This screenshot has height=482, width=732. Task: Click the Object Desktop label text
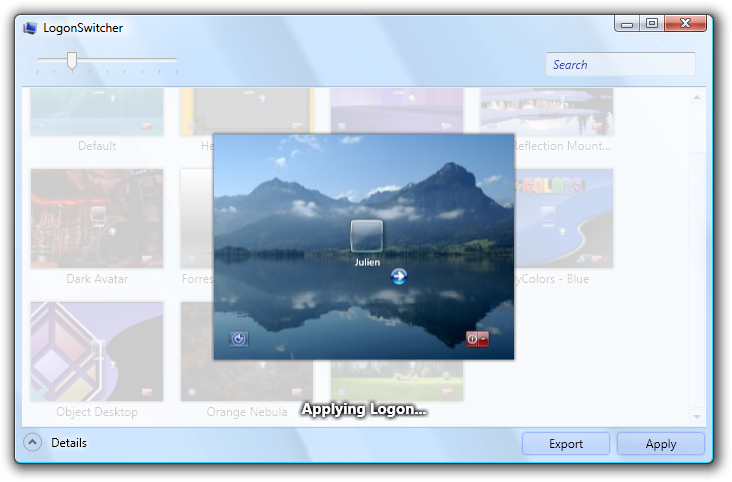[97, 412]
